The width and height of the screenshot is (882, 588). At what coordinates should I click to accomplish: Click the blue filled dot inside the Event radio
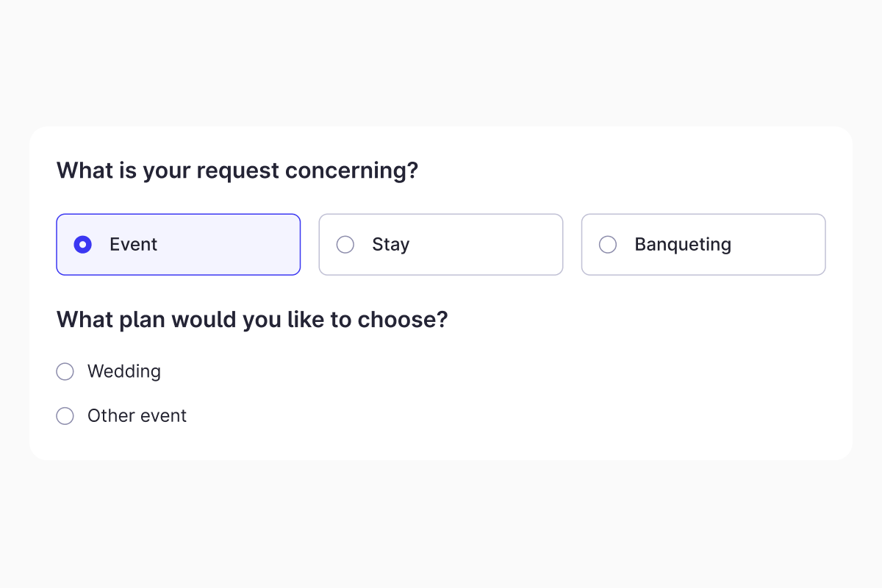click(x=83, y=245)
